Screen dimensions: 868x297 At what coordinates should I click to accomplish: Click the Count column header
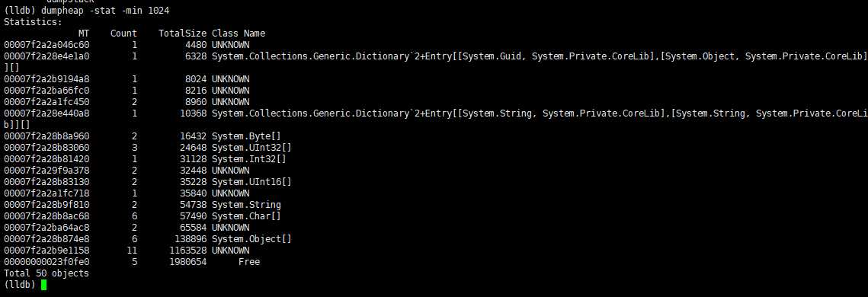123,34
